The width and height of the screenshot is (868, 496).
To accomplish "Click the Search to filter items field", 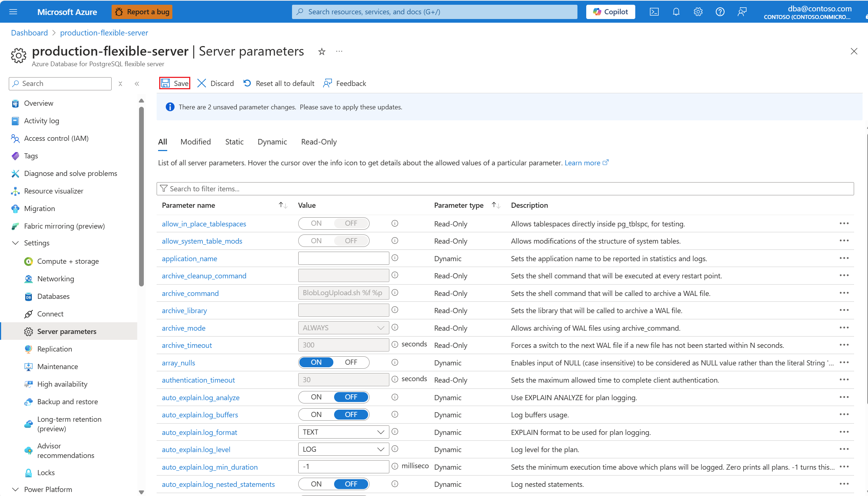I will tap(505, 189).
